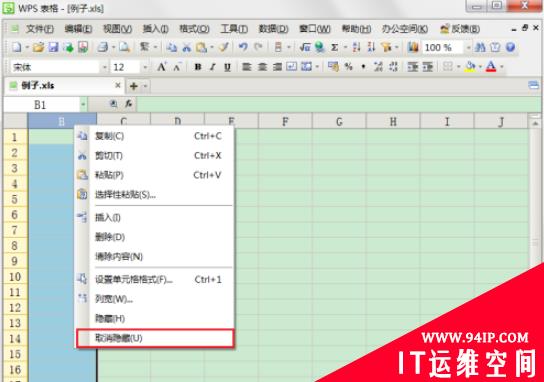Apply percent style with the % icon
The height and width of the screenshot is (382, 544).
click(x=348, y=67)
